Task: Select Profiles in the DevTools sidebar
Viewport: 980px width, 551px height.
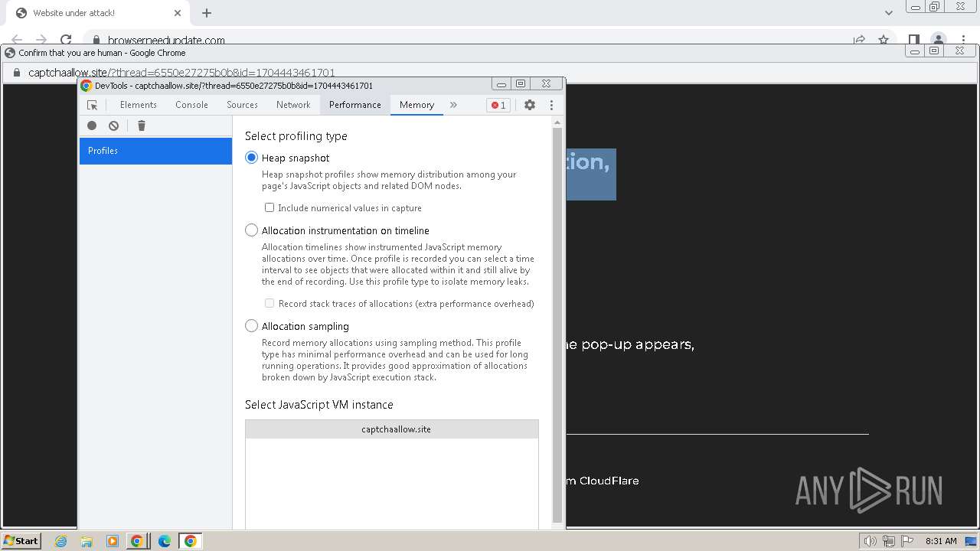Action: click(x=155, y=151)
